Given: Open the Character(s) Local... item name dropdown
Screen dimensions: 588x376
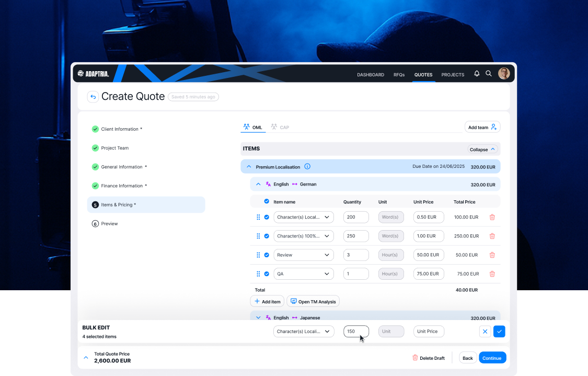Looking at the screenshot, I should click(x=304, y=217).
